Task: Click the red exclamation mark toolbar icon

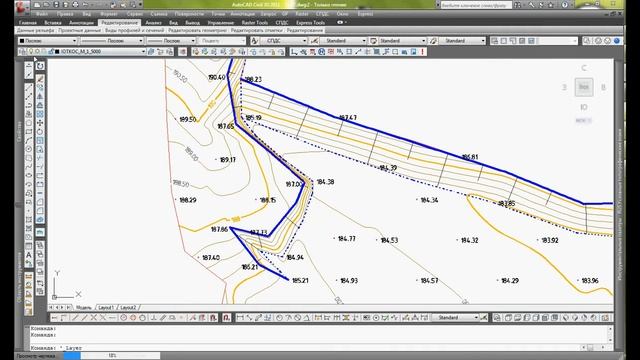Action: [x=422, y=52]
